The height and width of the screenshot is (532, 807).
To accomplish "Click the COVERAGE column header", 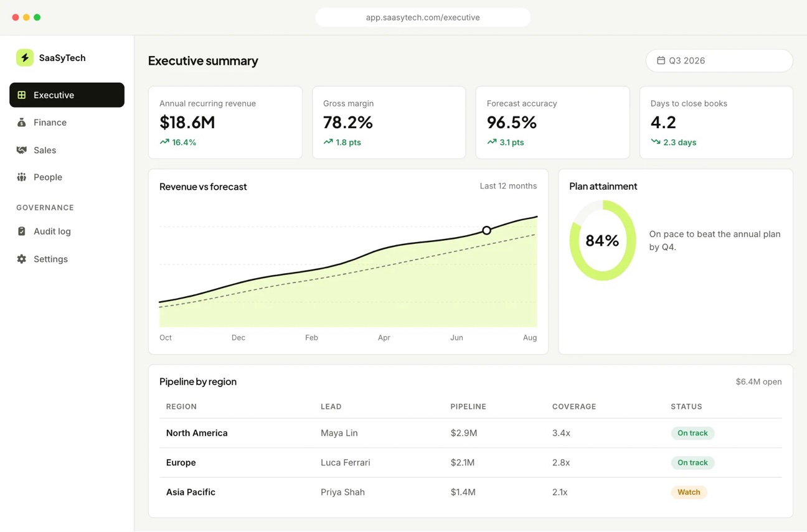I will pyautogui.click(x=574, y=407).
